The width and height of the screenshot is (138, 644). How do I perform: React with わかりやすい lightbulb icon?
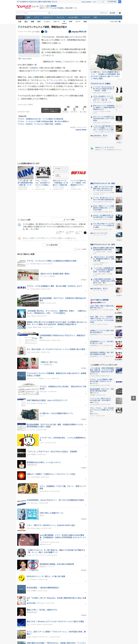(74, 109)
